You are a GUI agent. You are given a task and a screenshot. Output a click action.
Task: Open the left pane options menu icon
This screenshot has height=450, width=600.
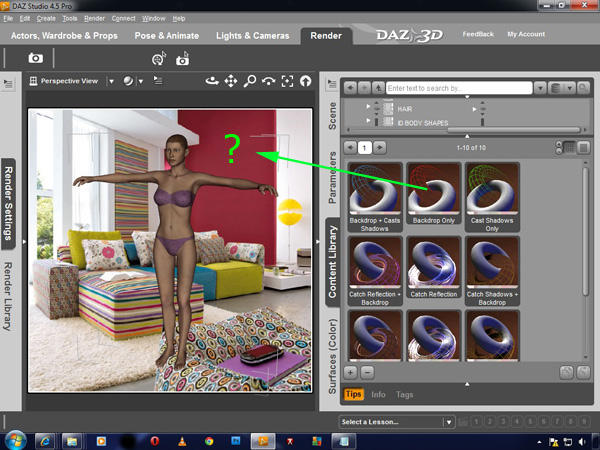pyautogui.click(x=8, y=83)
